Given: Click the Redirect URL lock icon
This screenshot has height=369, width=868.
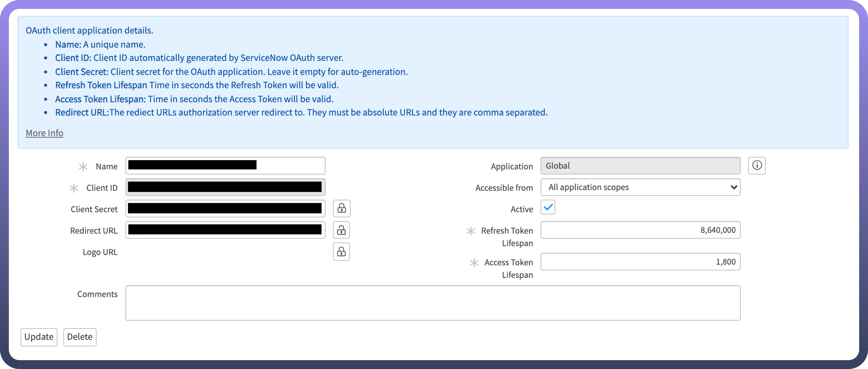Looking at the screenshot, I should (341, 230).
